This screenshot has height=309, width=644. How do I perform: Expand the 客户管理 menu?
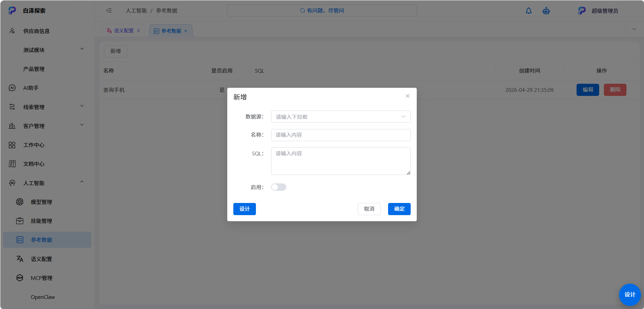click(x=82, y=125)
